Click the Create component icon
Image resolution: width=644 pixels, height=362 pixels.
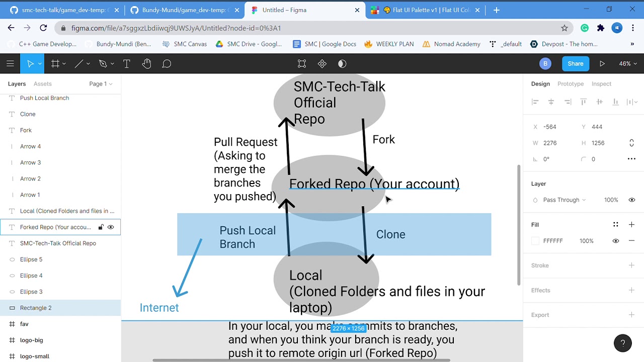322,64
